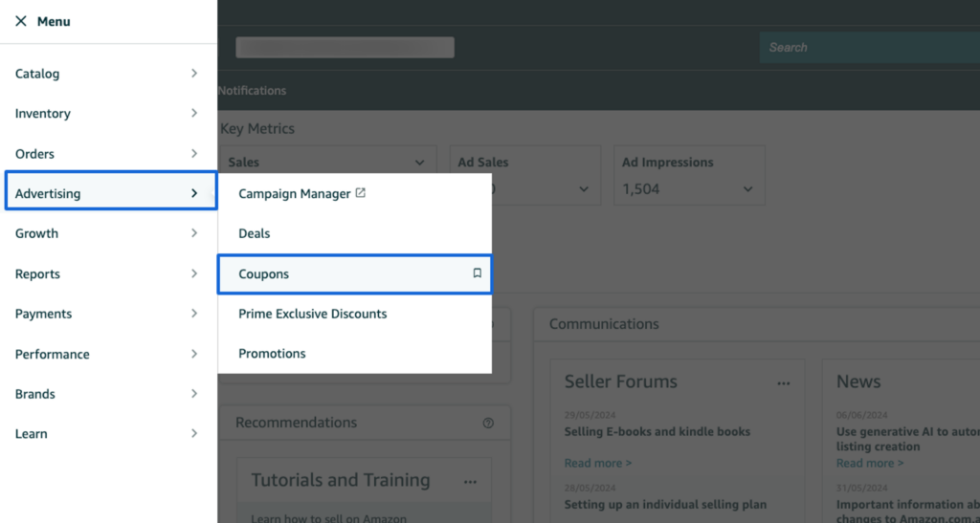Screen dimensions: 980x523
Task: Read more about Selling E-books post
Action: click(598, 463)
